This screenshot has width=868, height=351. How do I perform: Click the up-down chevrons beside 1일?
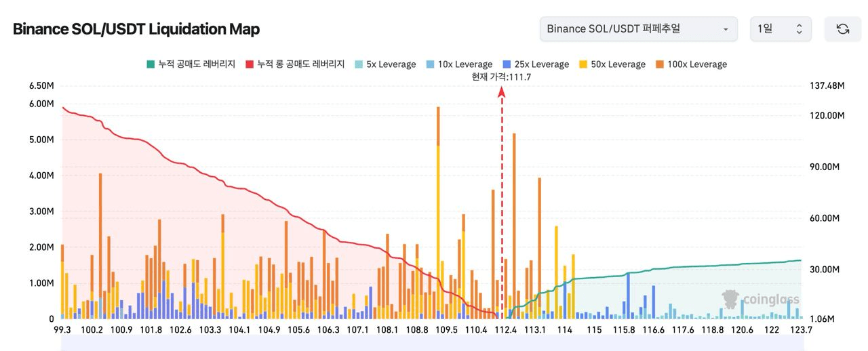tap(799, 29)
